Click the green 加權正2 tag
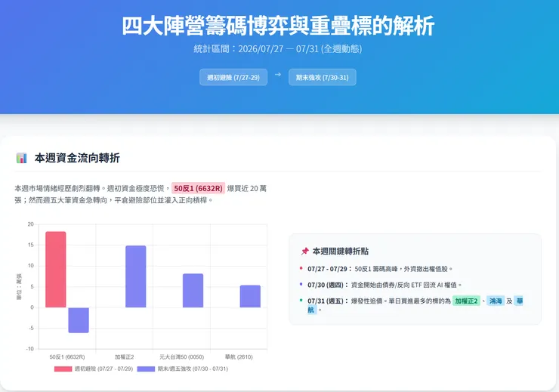This screenshot has height=392, width=559. coord(466,301)
